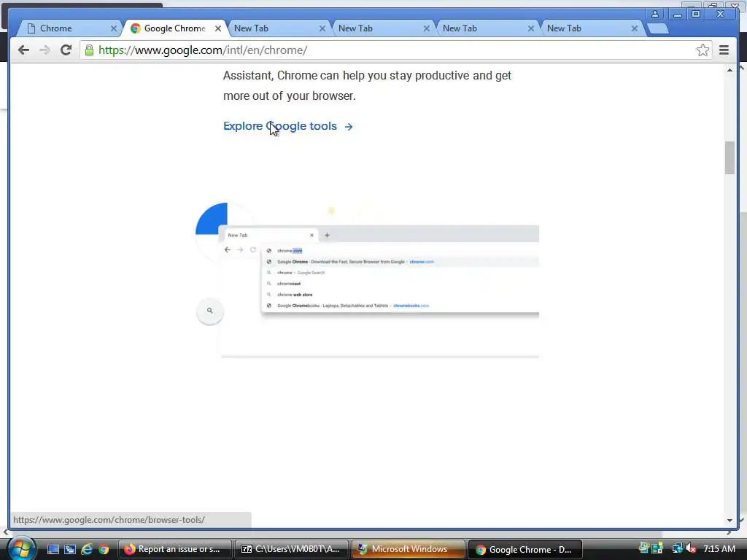
Task: Click the address bar URL field
Action: pyautogui.click(x=395, y=50)
